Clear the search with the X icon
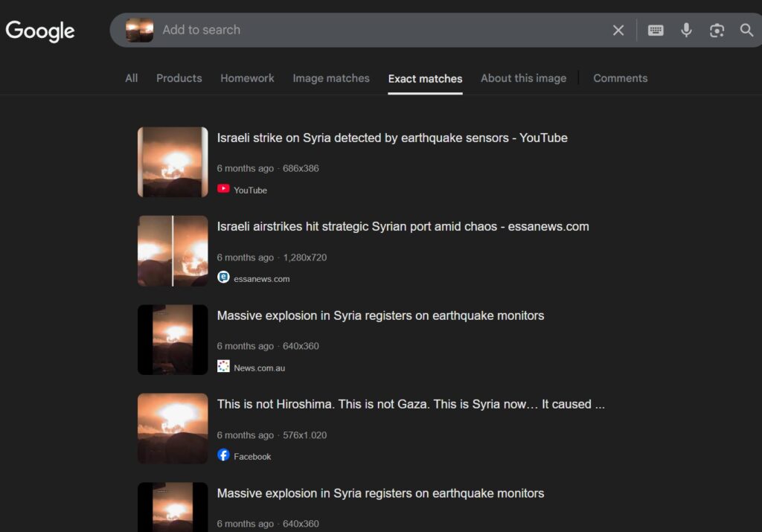Image resolution: width=762 pixels, height=532 pixels. coord(618,30)
